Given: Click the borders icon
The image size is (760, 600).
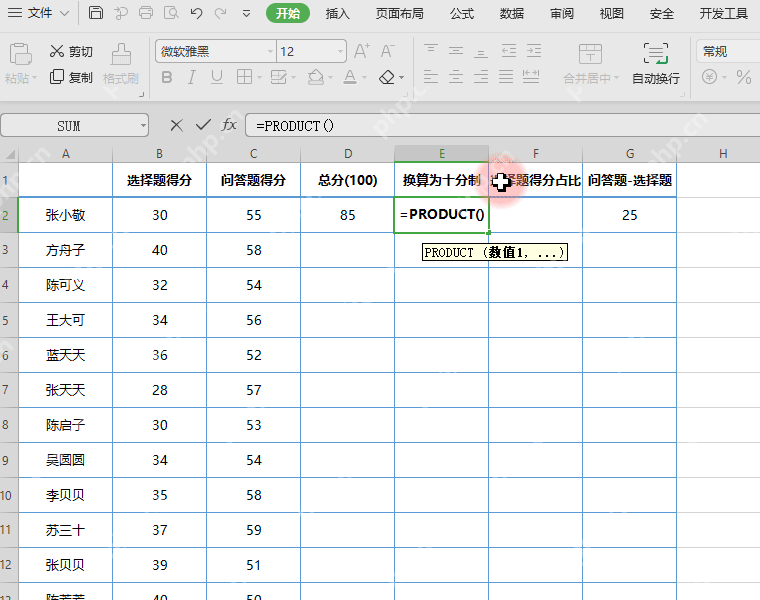Looking at the screenshot, I should point(244,77).
